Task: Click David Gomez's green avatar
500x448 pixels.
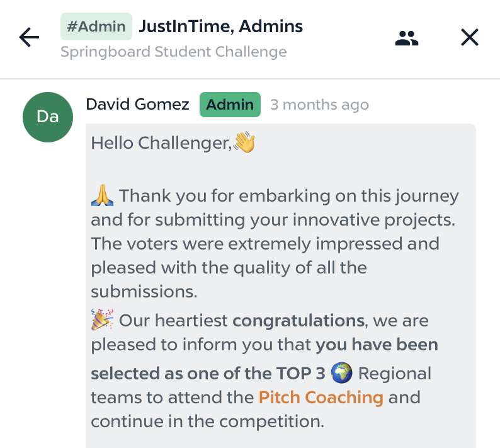Action: [48, 117]
